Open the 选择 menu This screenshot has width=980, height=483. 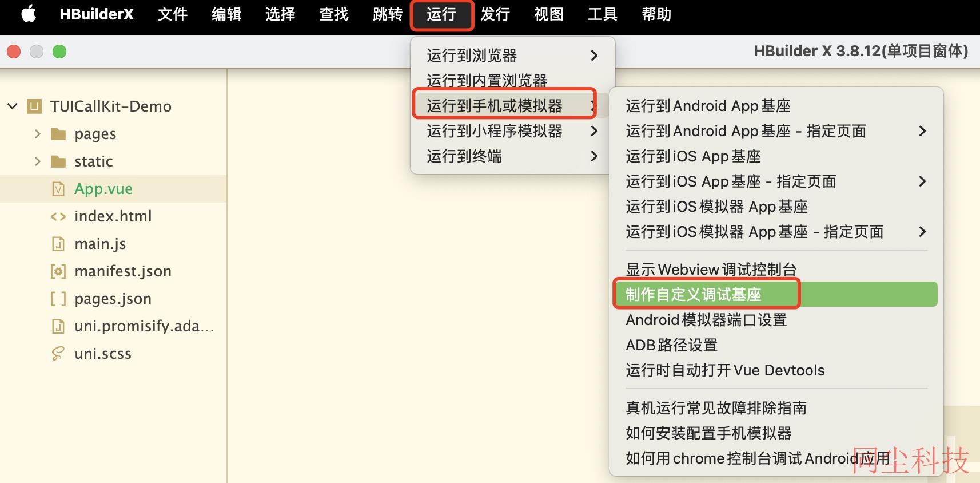(x=280, y=14)
